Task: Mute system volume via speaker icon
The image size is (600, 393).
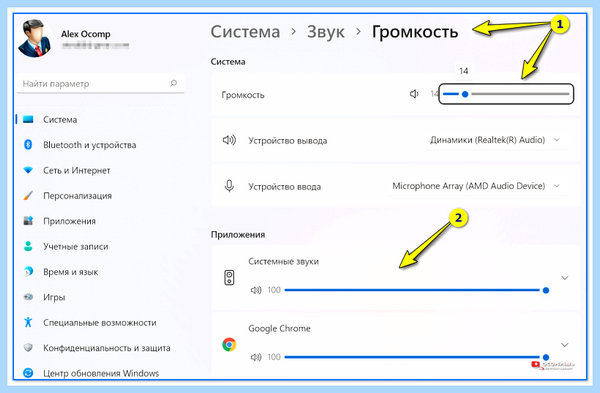Action: pyautogui.click(x=414, y=94)
